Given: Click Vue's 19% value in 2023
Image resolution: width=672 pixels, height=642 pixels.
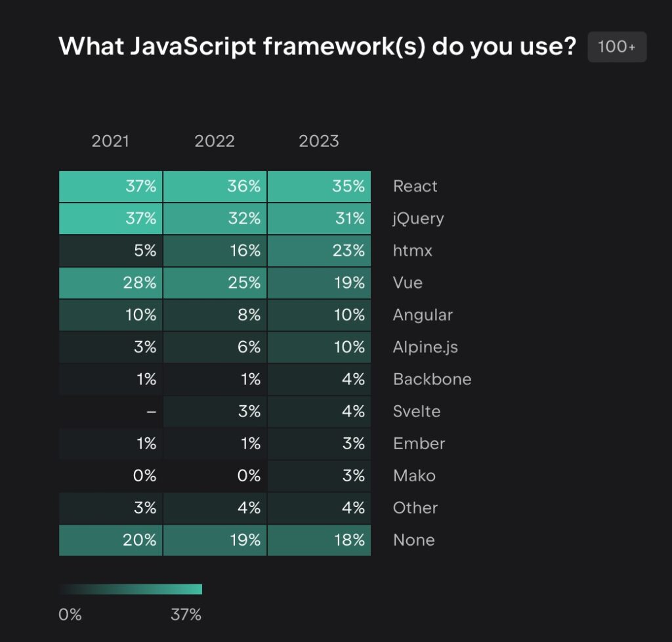Looking at the screenshot, I should pos(319,283).
